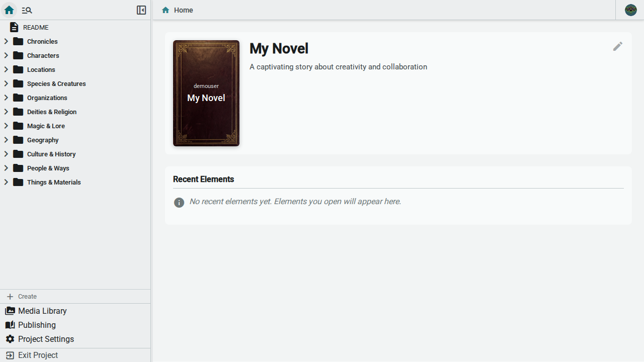Click the My Novel book cover
This screenshot has height=362, width=644.
click(206, 94)
